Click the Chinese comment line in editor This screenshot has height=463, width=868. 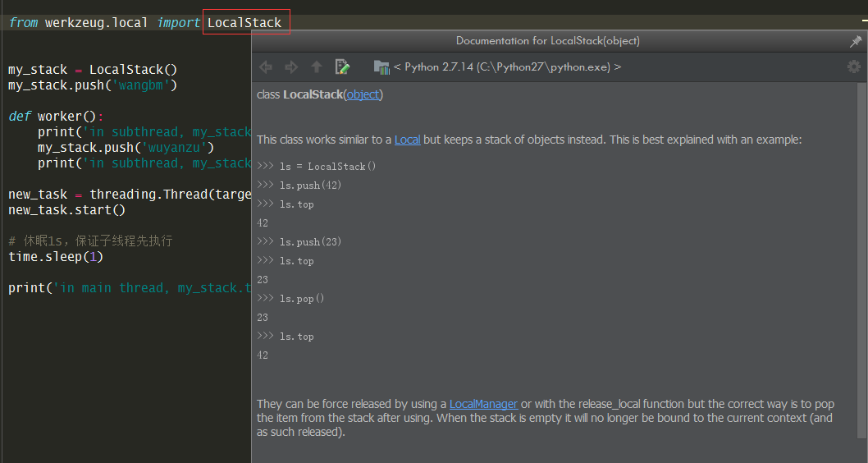[x=90, y=241]
